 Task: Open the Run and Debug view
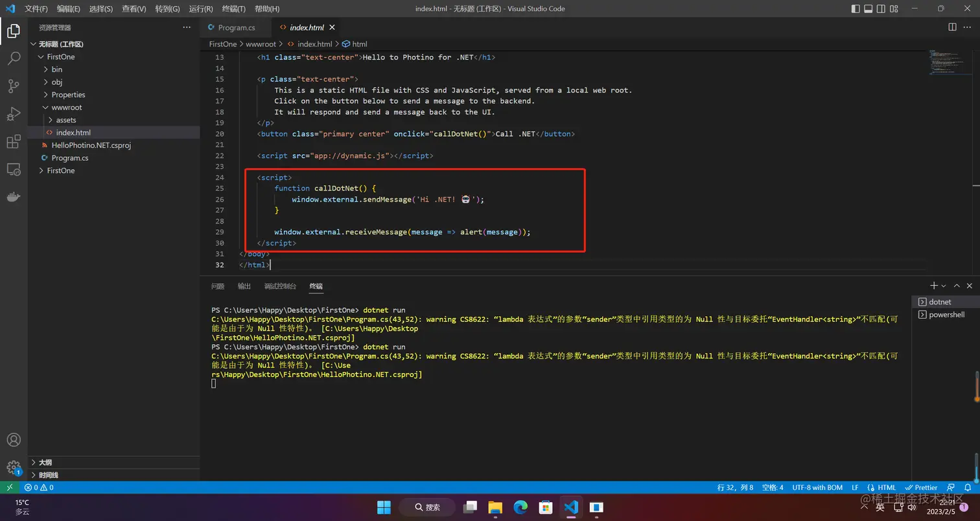pyautogui.click(x=14, y=114)
